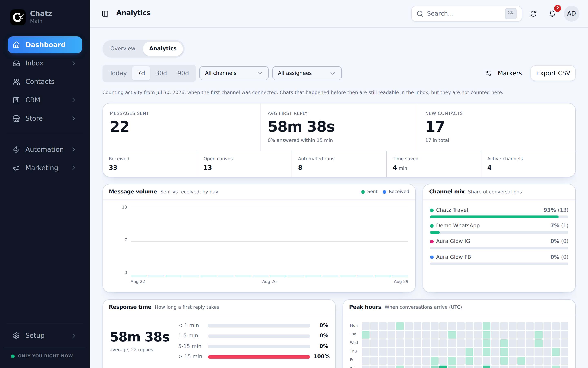Click the Export CSV button
Image resolution: width=588 pixels, height=368 pixels.
pyautogui.click(x=553, y=73)
